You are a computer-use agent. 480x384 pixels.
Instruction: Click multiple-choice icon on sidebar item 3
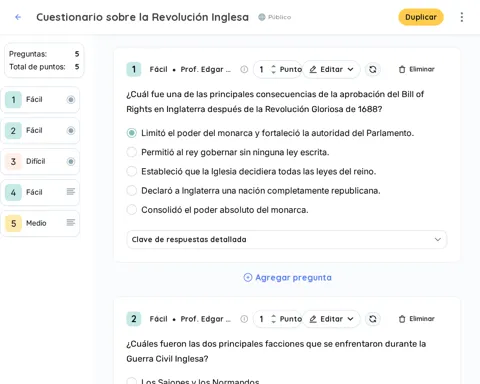coord(71,162)
